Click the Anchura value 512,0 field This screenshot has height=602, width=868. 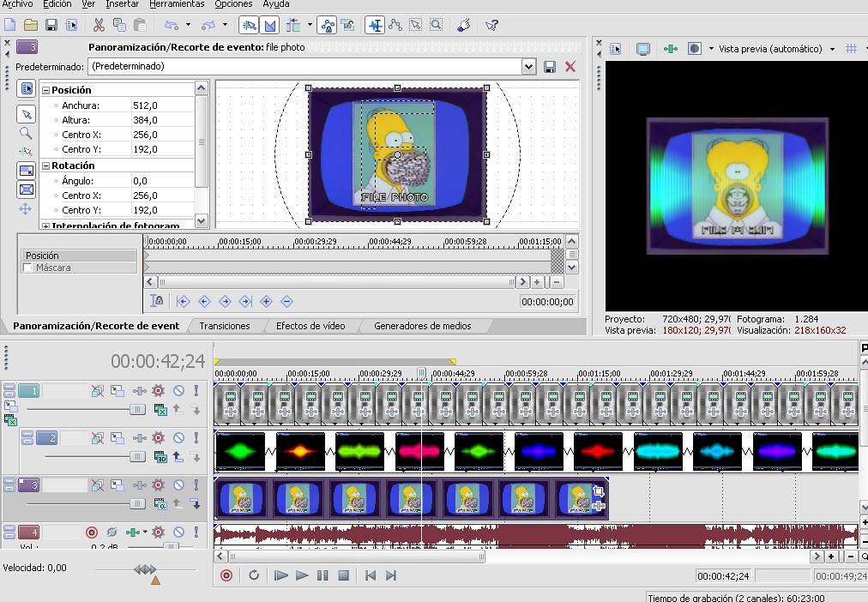(x=162, y=105)
